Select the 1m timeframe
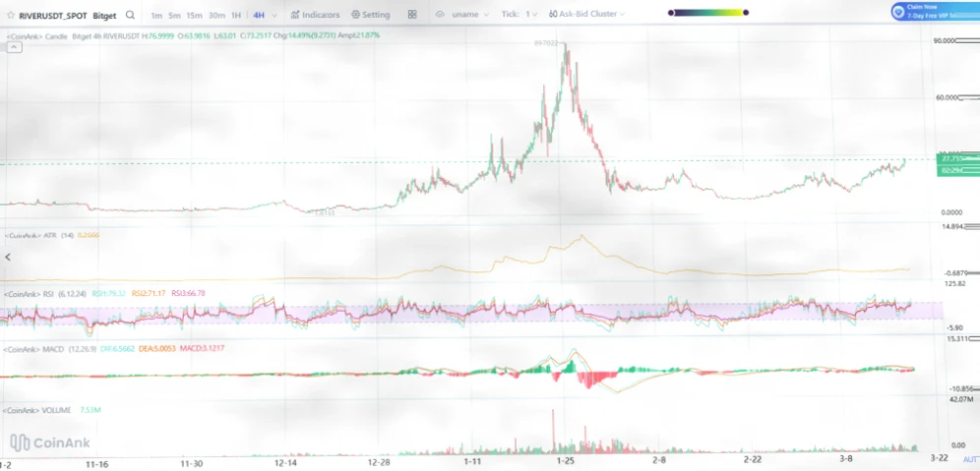The image size is (980, 471). pyautogui.click(x=156, y=15)
